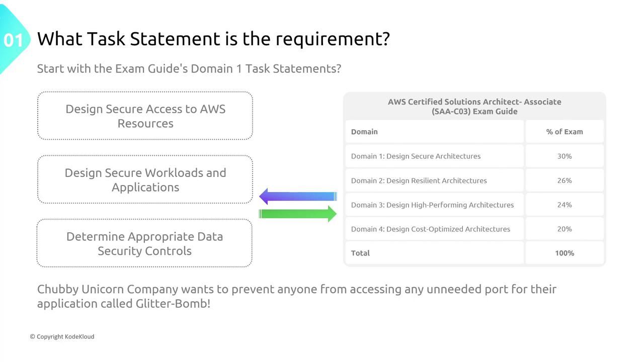Click the Domain column header
The width and height of the screenshot is (644, 362).
(364, 132)
